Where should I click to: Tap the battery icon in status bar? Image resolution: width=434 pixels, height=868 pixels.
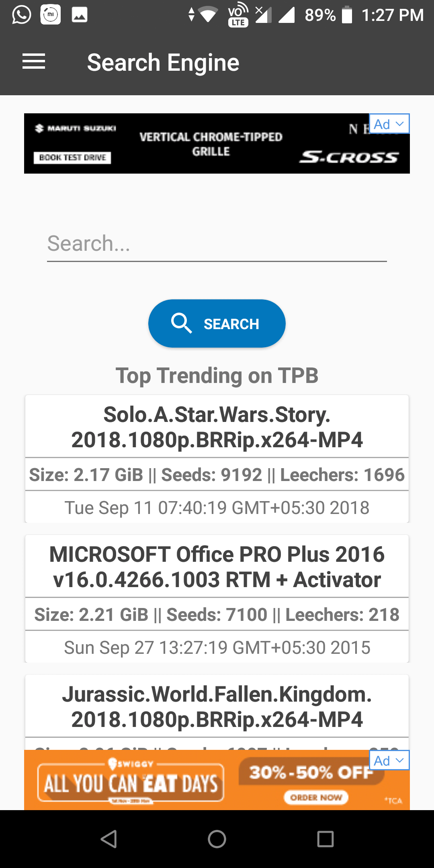347,15
